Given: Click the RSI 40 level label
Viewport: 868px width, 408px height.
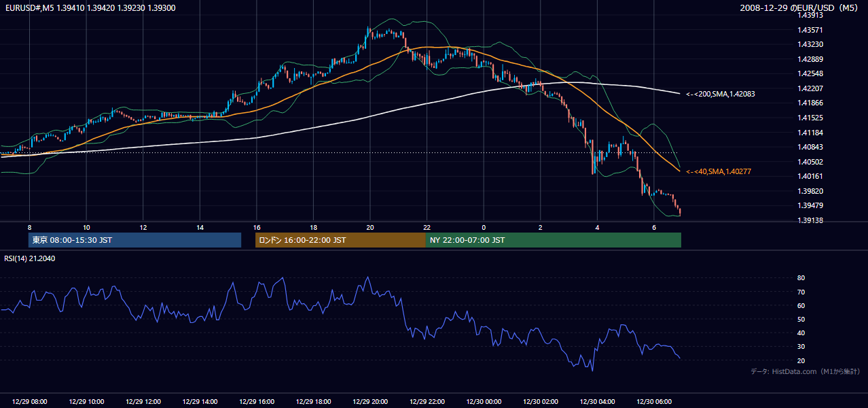Looking at the screenshot, I should click(801, 333).
